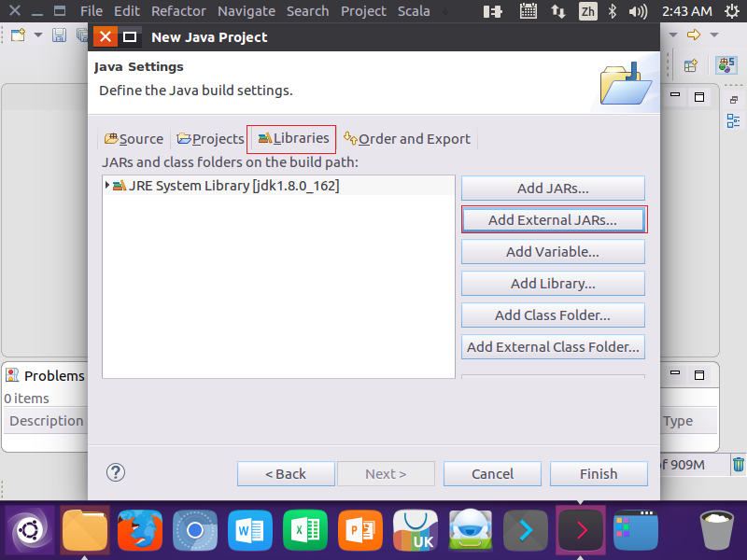Click the Add Class Folder... button

(553, 315)
